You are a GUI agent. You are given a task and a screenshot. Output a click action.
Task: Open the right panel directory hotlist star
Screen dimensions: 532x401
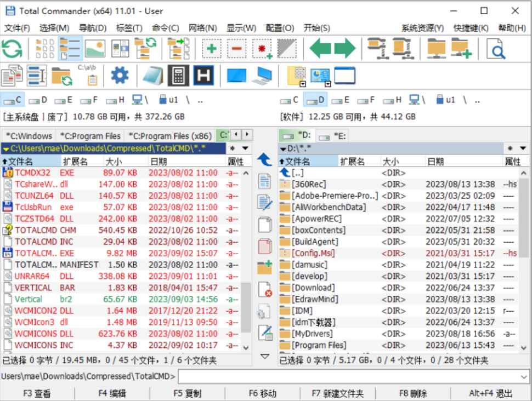pos(510,148)
